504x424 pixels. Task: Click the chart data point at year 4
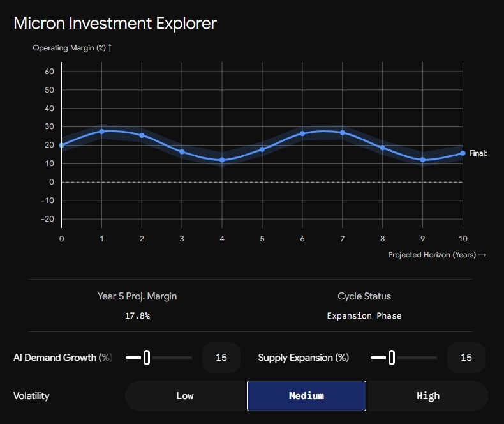(222, 160)
